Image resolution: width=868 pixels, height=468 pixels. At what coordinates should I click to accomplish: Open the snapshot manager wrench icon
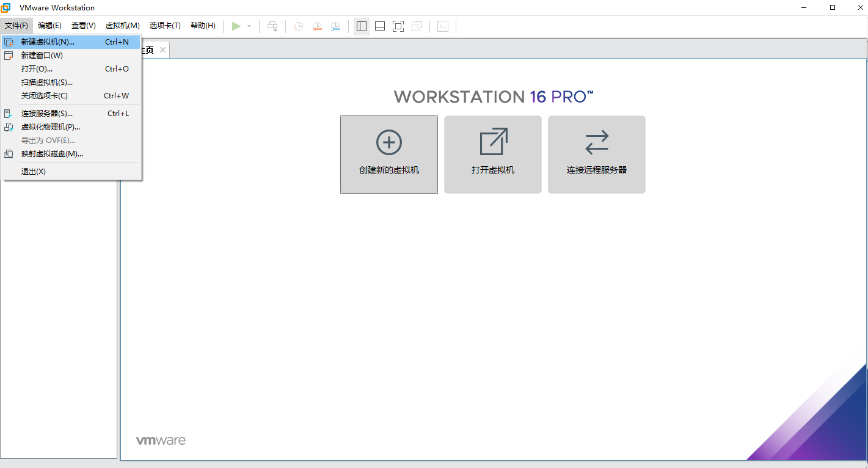tap(336, 26)
